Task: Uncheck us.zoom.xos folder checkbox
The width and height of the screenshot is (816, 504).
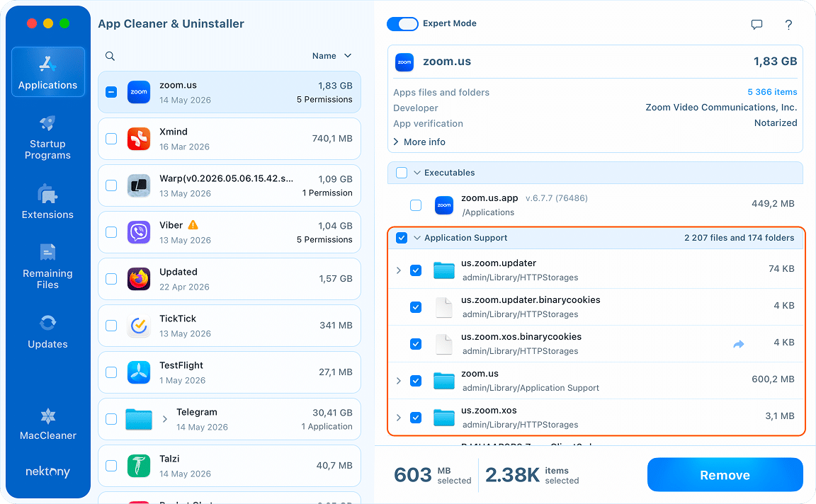Action: [416, 418]
